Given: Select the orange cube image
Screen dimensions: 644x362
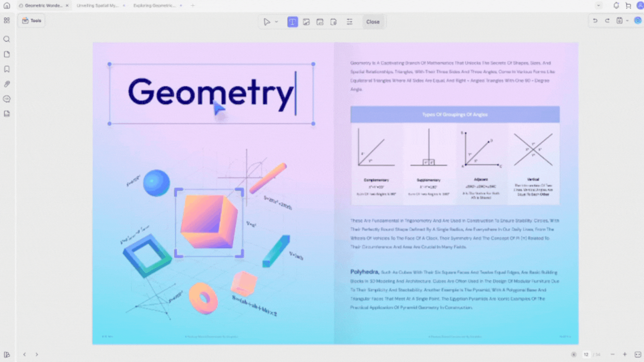Looking at the screenshot, I should tap(209, 222).
